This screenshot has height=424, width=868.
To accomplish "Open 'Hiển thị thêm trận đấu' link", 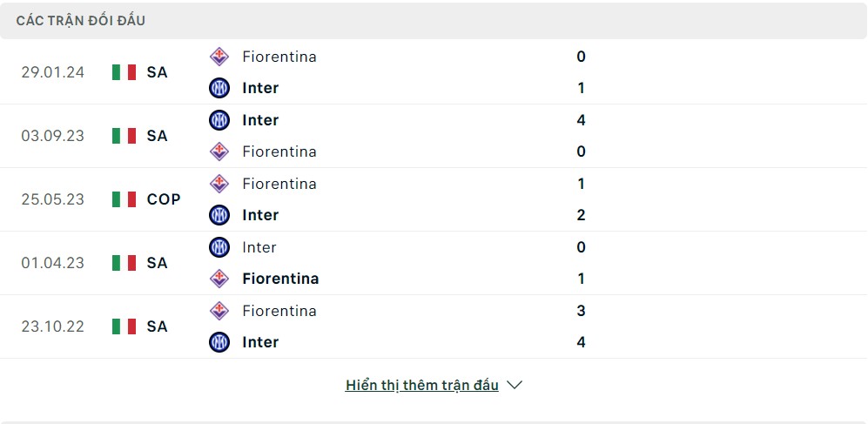I will 422,385.
